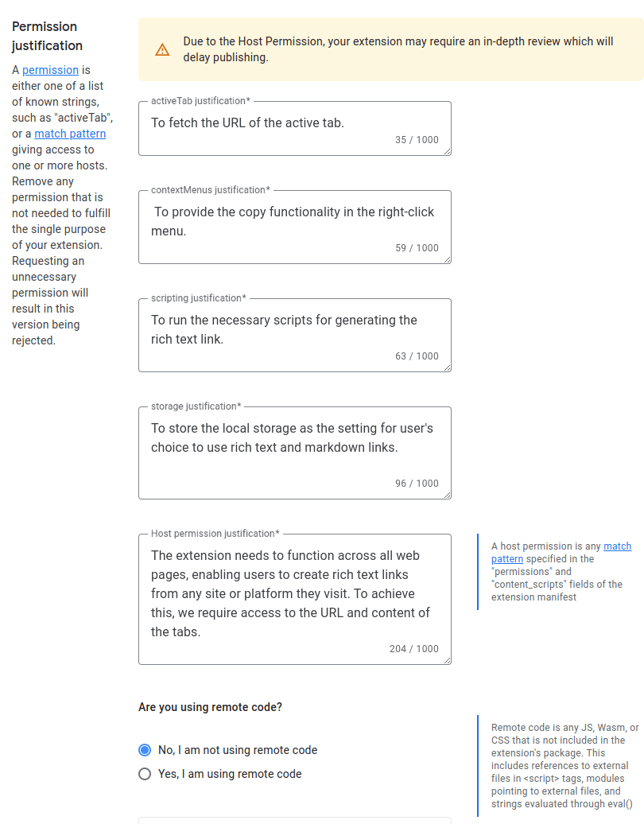Viewport: 644px width, 824px height.
Task: Click the scripting justification text field
Action: pos(295,336)
